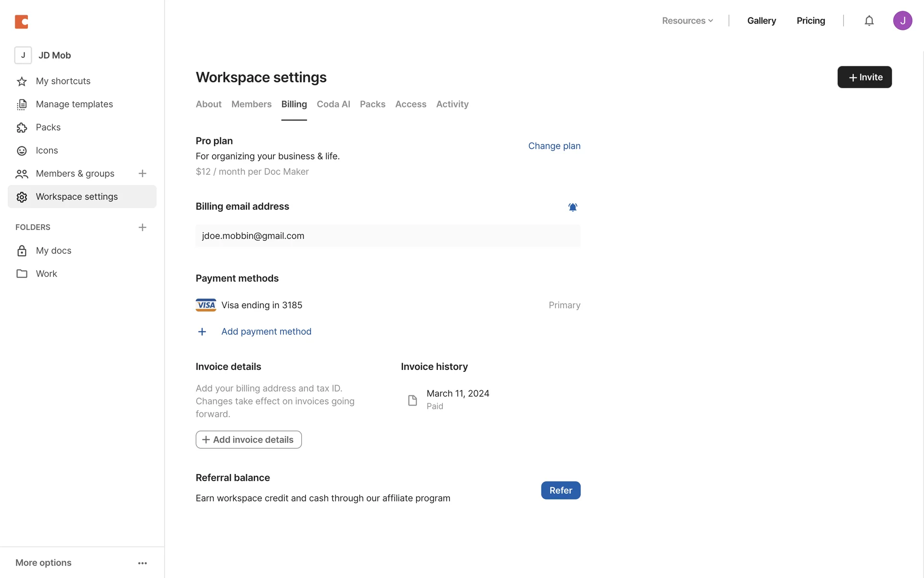Add a new folder with the plus icon
Image resolution: width=924 pixels, height=578 pixels.
(x=142, y=227)
